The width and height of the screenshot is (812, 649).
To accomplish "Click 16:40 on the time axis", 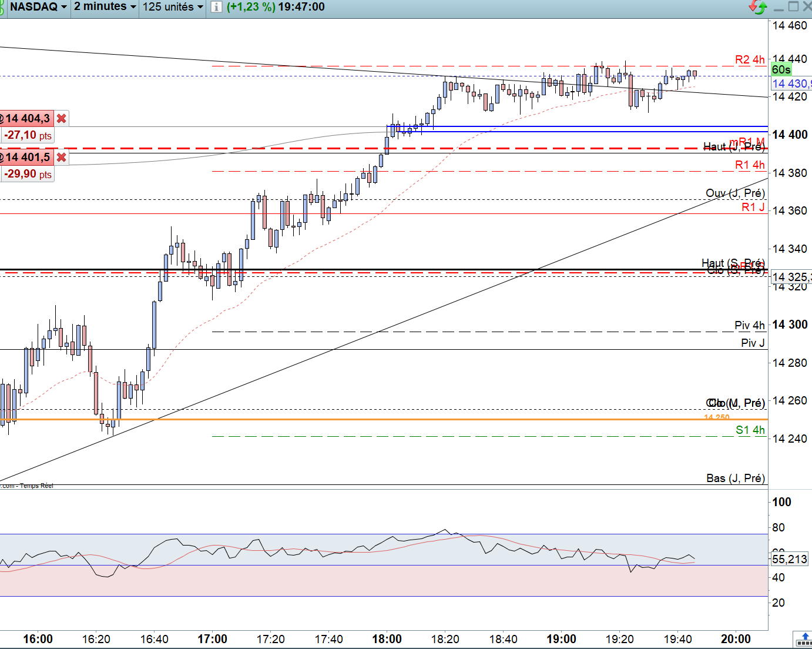I will (155, 639).
